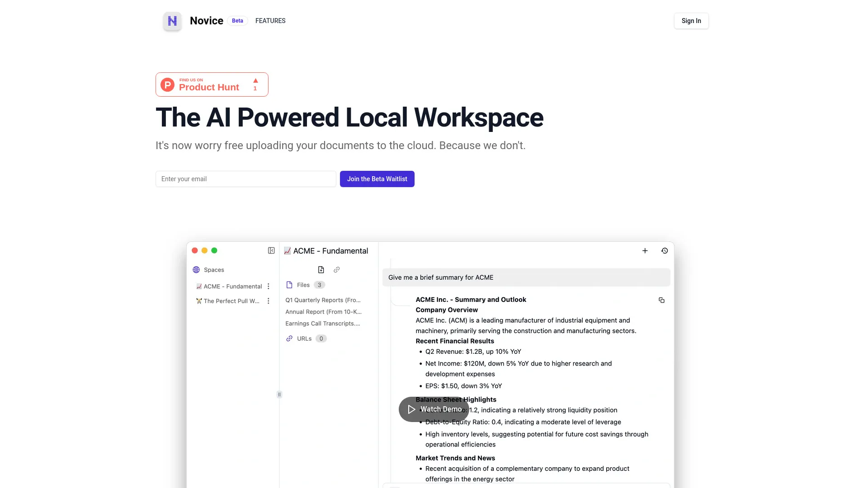Expand the URLs section
The width and height of the screenshot is (868, 488).
(305, 338)
